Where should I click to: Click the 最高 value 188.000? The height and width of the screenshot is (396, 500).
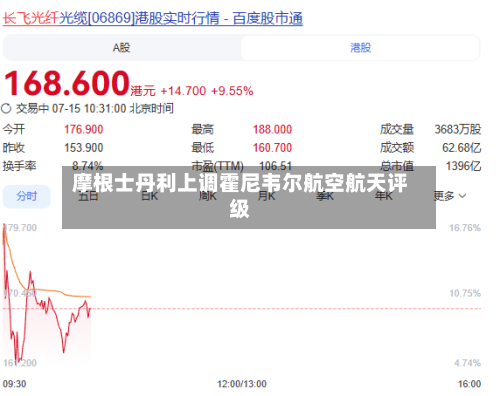[x=272, y=129]
